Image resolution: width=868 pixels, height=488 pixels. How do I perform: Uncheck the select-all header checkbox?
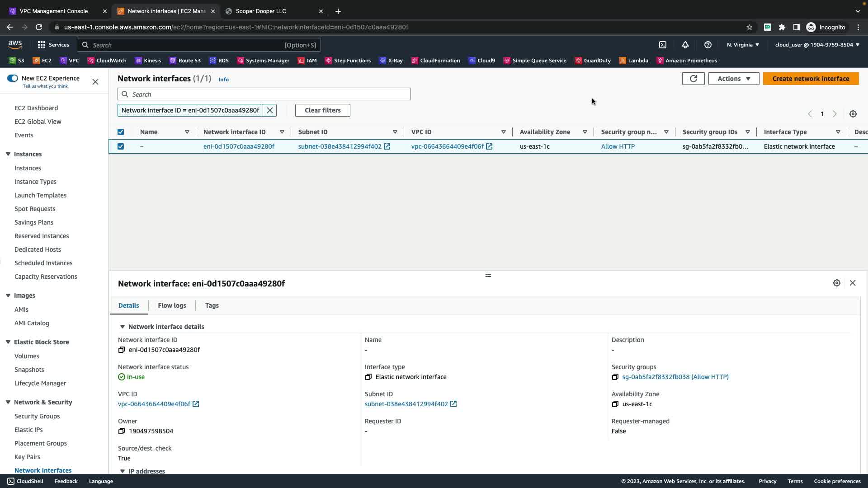click(x=121, y=132)
